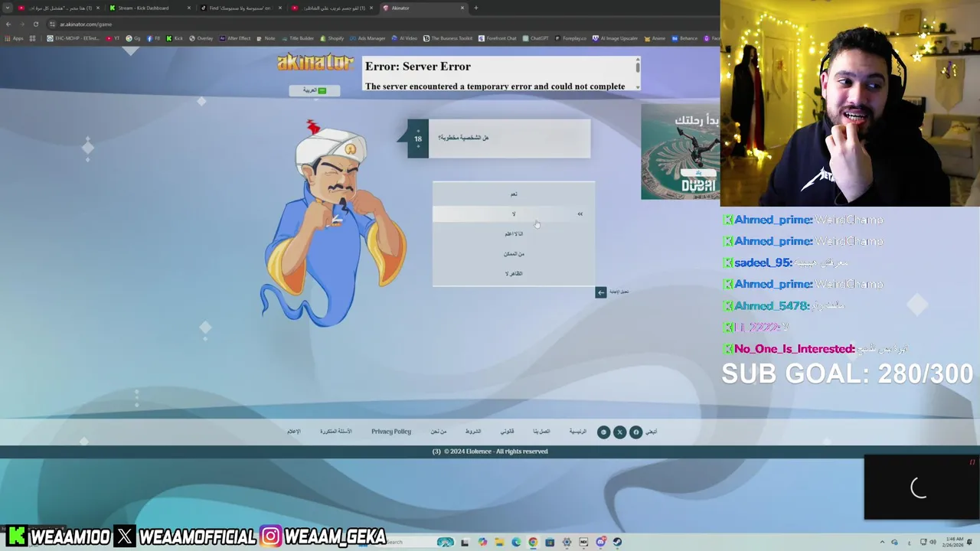The width and height of the screenshot is (980, 551).
Task: Click the ar.akinator.com/game address bar
Action: point(86,24)
